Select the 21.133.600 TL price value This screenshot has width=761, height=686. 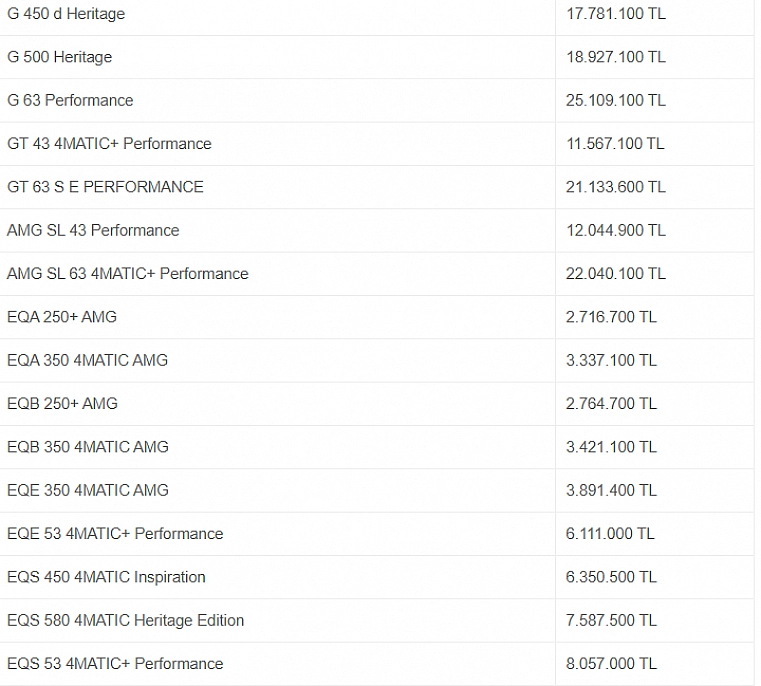[x=615, y=187]
